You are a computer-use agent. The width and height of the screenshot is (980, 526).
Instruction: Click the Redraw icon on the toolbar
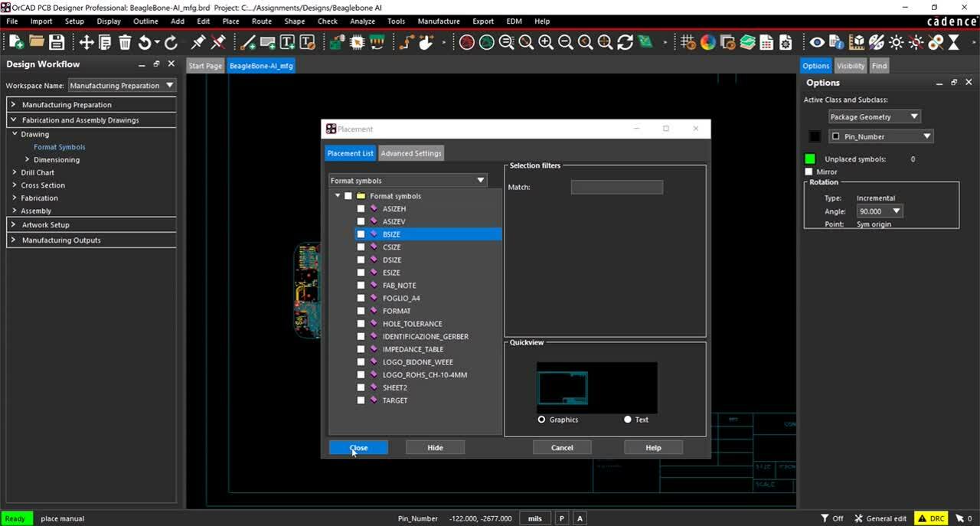[626, 41]
